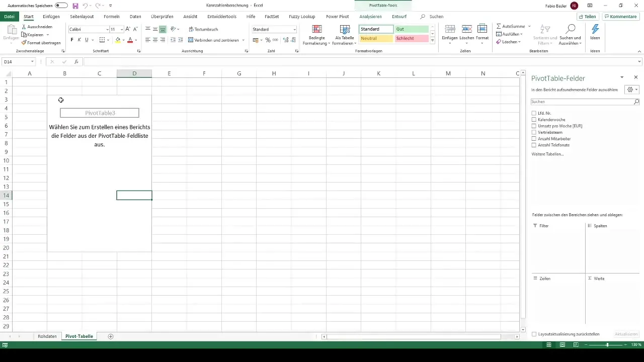Apply percent number format

click(268, 40)
